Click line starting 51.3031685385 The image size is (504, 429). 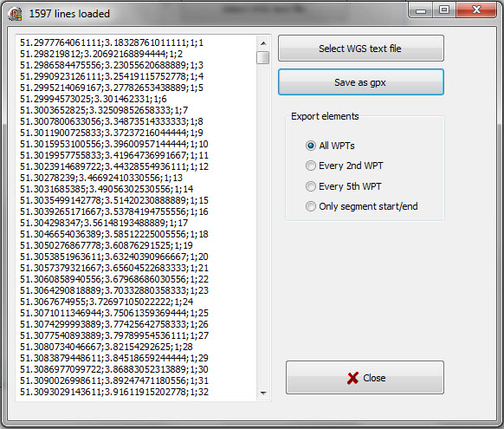click(107, 189)
